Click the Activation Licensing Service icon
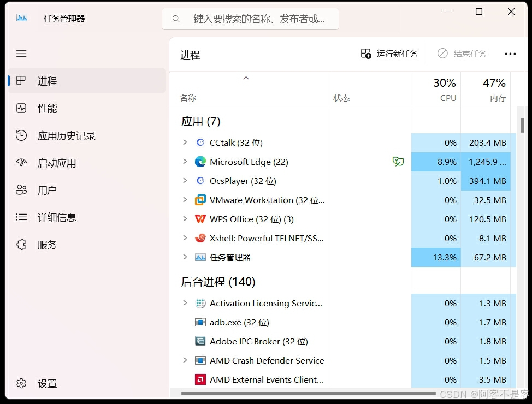 tap(200, 303)
